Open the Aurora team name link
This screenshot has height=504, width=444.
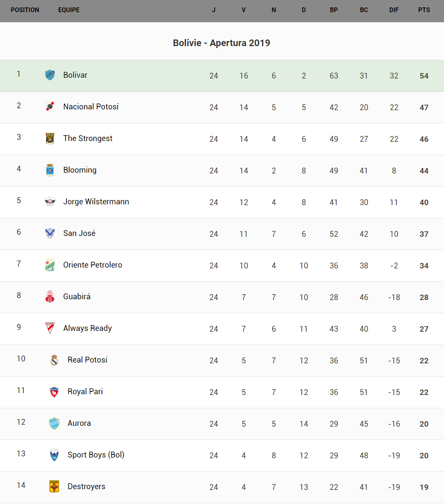tap(79, 423)
